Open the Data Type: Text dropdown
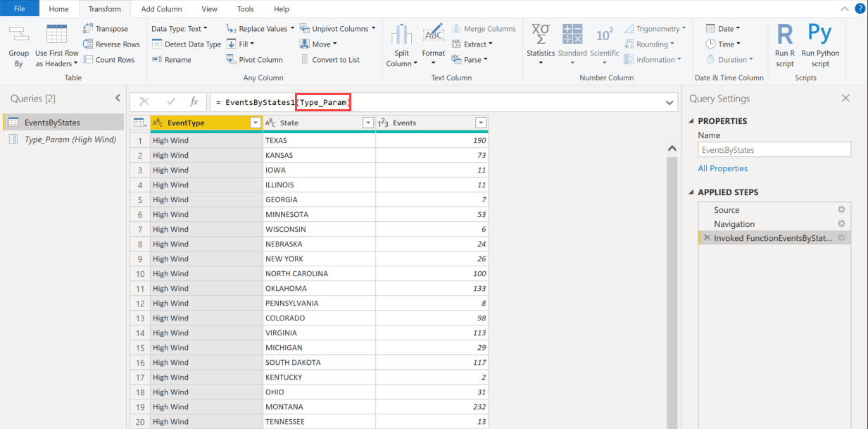The height and width of the screenshot is (429, 868). (x=177, y=28)
